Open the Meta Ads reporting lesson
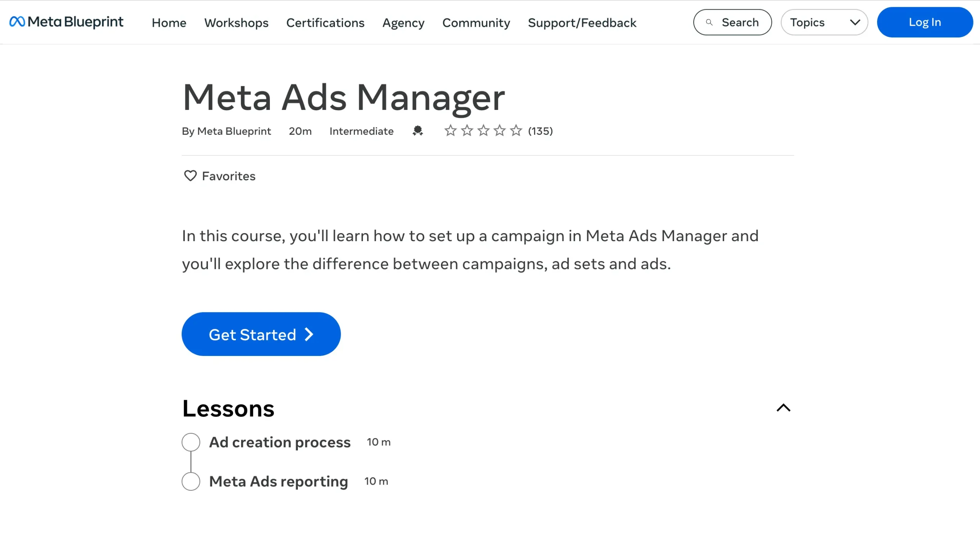Viewport: 980px width, 560px height. (x=278, y=481)
